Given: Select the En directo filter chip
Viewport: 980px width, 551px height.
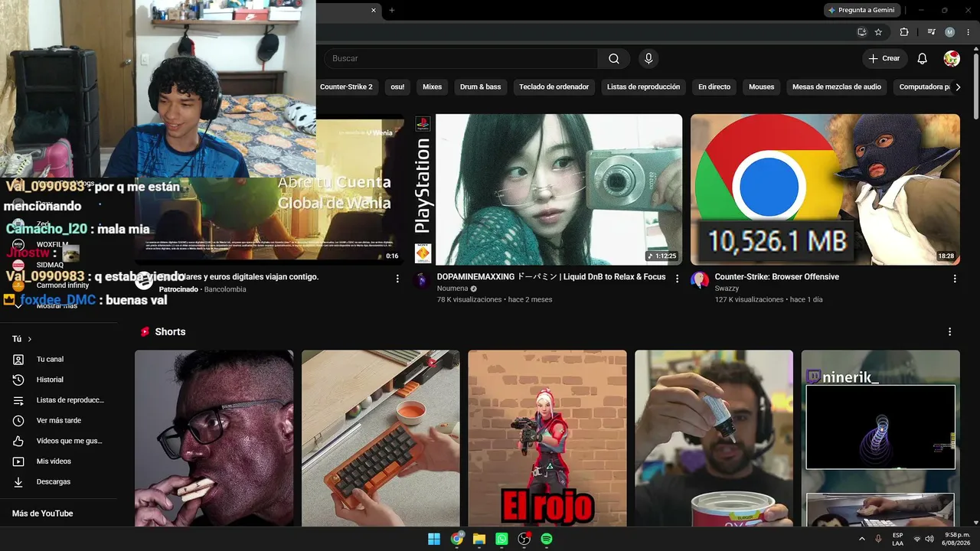Looking at the screenshot, I should [714, 87].
